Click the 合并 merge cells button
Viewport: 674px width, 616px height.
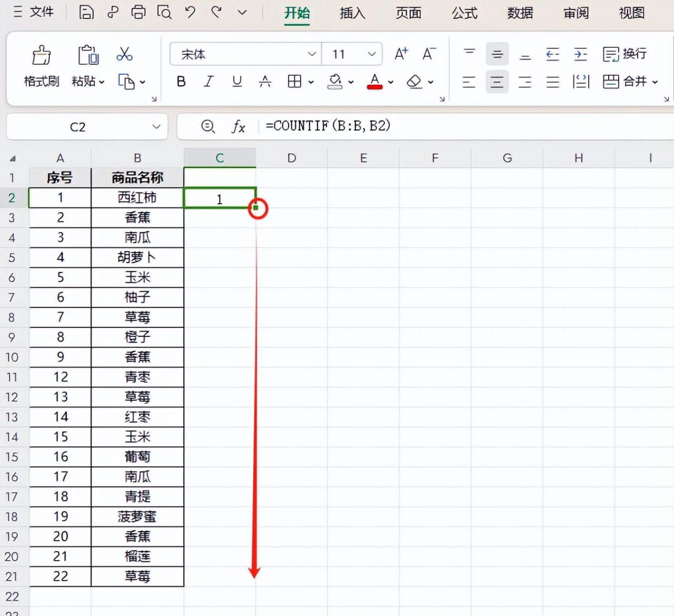point(630,81)
